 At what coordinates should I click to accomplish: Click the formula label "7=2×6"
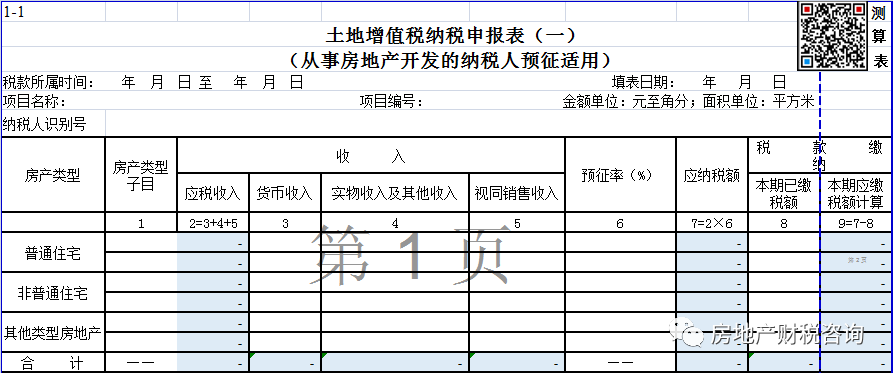pos(712,223)
